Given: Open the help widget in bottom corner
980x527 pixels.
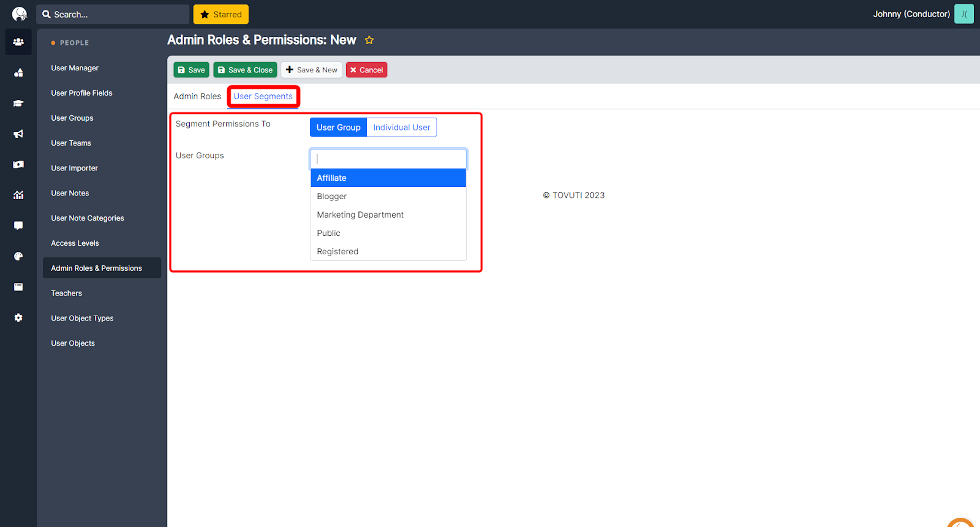Looking at the screenshot, I should click(x=962, y=522).
